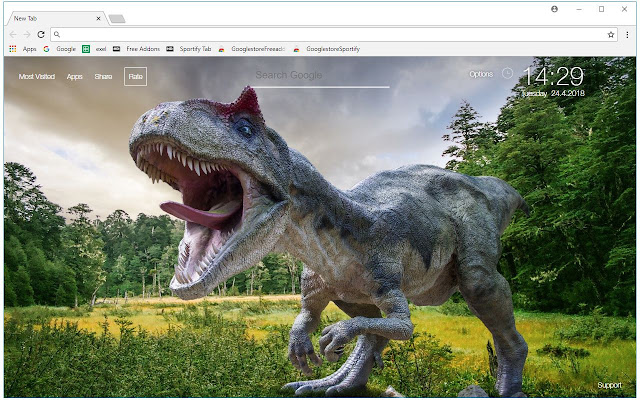Click the back navigation arrow
The width and height of the screenshot is (640, 400).
pos(13,35)
